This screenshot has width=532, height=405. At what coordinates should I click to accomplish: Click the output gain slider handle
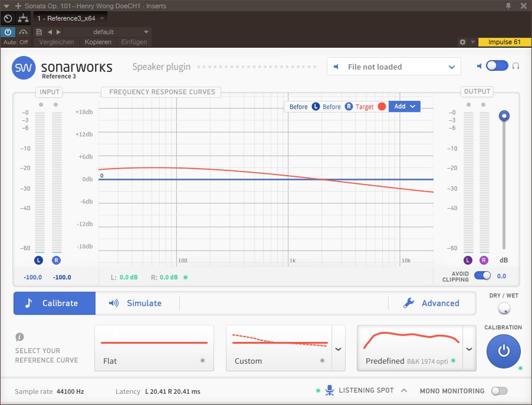point(504,116)
